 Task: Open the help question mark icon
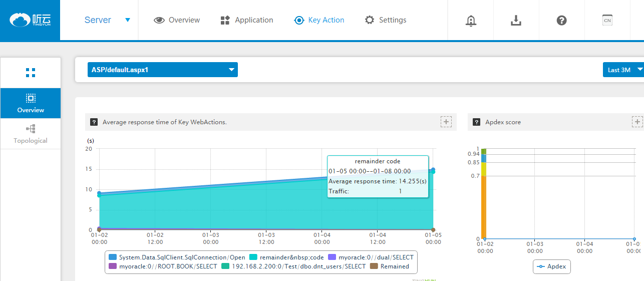tap(561, 20)
